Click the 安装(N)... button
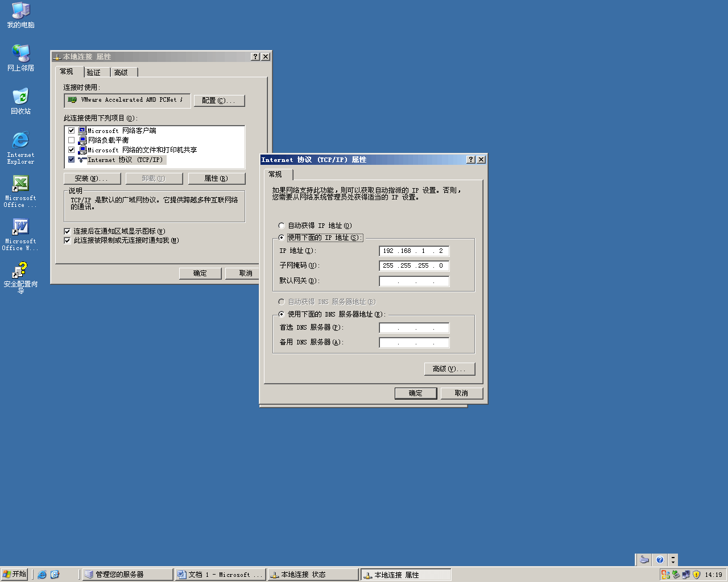 (x=92, y=178)
